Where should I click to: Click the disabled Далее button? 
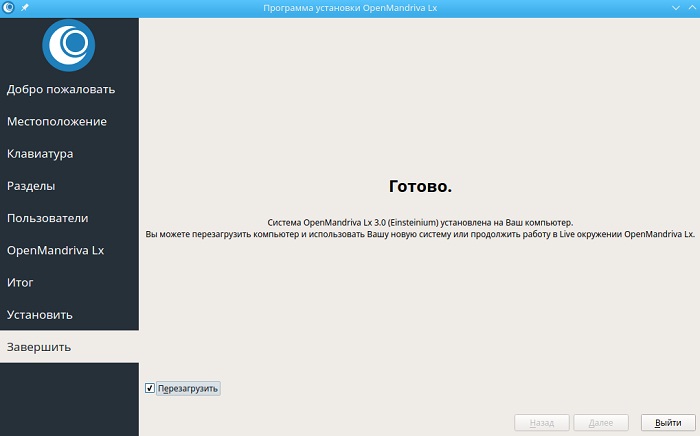[601, 423]
